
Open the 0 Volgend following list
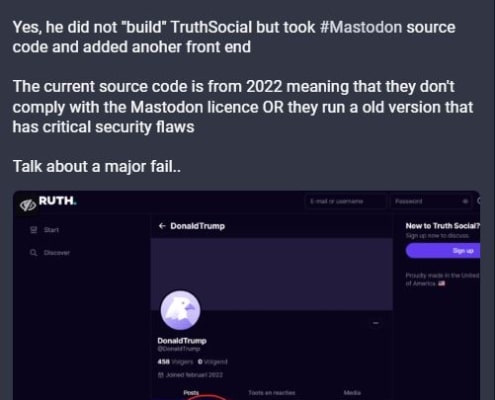tap(213, 361)
